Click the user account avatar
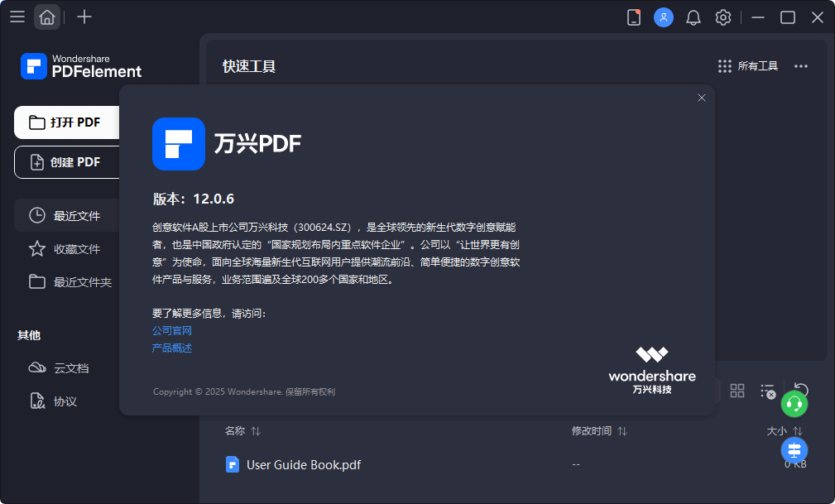835x504 pixels. click(x=664, y=17)
